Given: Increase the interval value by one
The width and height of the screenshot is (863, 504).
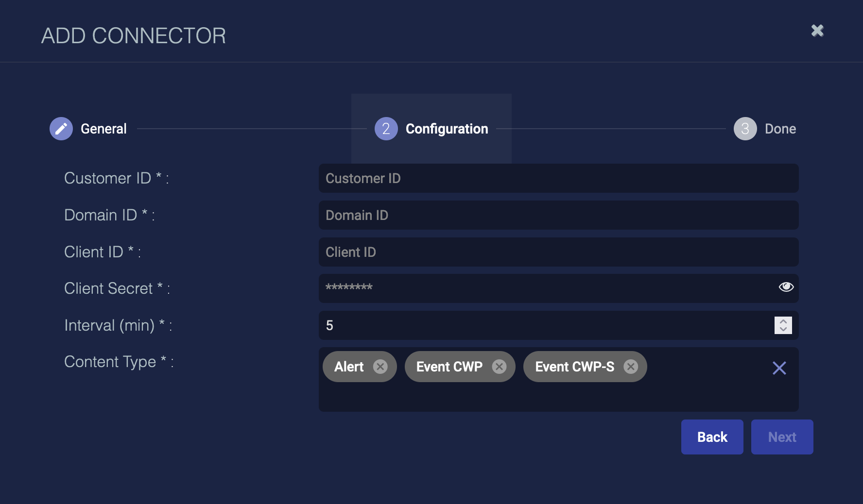Looking at the screenshot, I should coord(783,321).
